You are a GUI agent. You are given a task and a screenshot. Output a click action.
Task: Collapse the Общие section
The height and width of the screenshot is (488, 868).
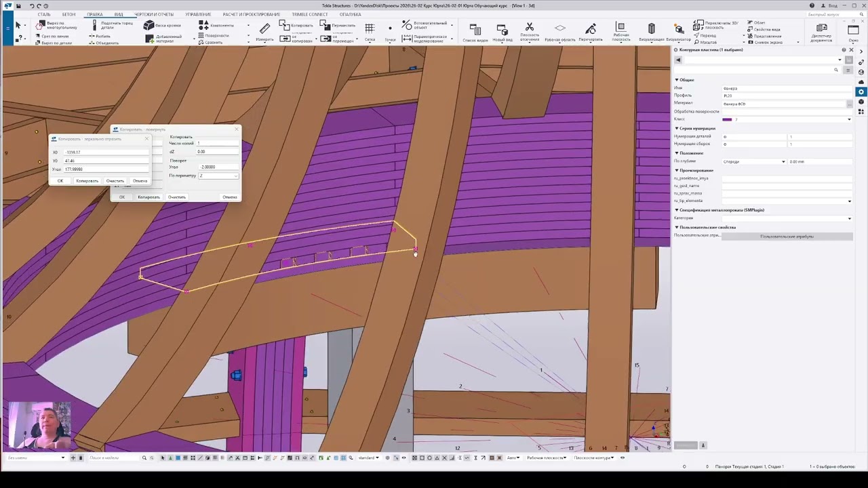tap(676, 80)
